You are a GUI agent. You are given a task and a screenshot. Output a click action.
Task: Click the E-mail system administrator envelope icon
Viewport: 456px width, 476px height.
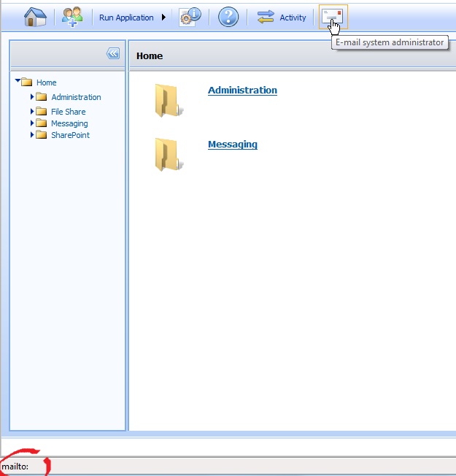pyautogui.click(x=333, y=16)
